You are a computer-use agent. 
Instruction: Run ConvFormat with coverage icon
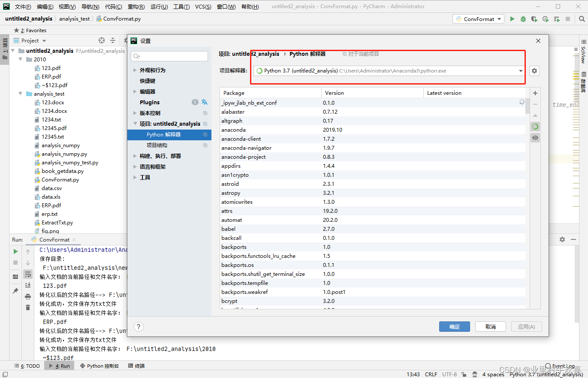534,19
